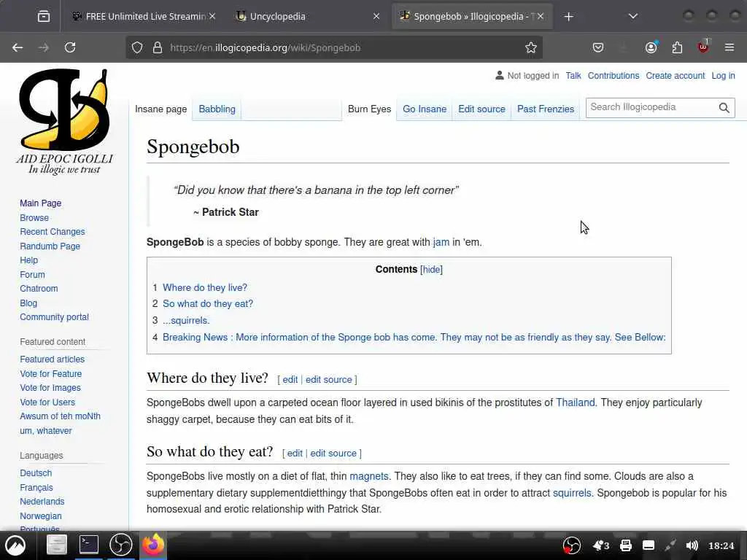This screenshot has height=560, width=747.
Task: Close the Uncyclopedia tab
Action: point(376,17)
